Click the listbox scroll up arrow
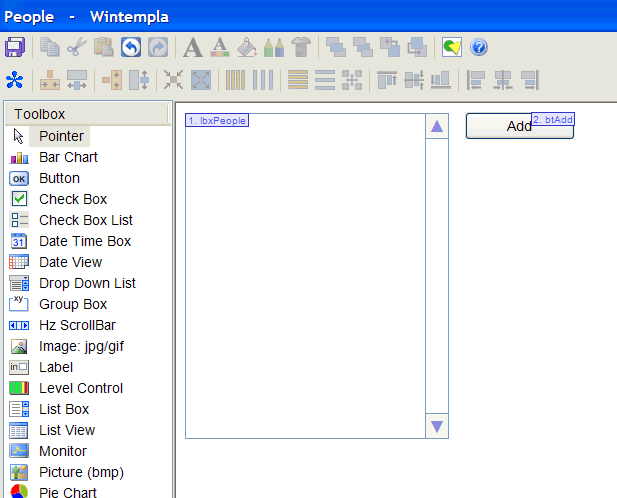The width and height of the screenshot is (617, 498). tap(437, 126)
